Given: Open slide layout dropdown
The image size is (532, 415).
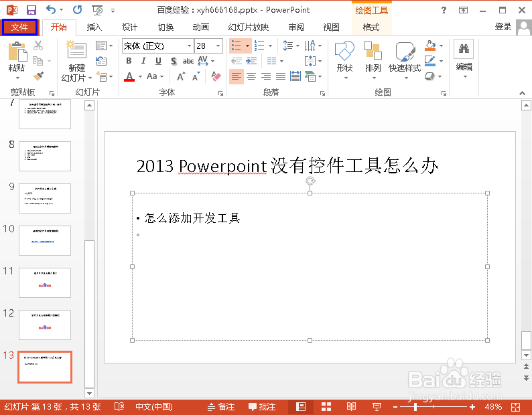Looking at the screenshot, I should tap(104, 46).
